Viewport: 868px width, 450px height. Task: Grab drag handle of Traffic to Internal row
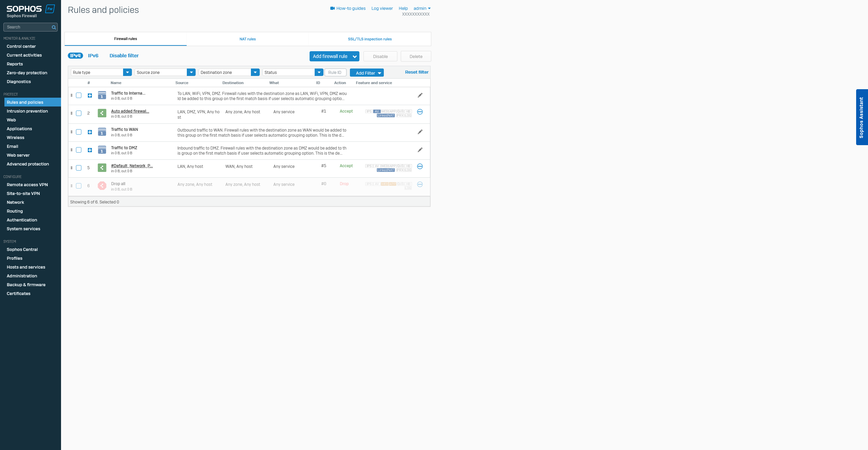(72, 95)
